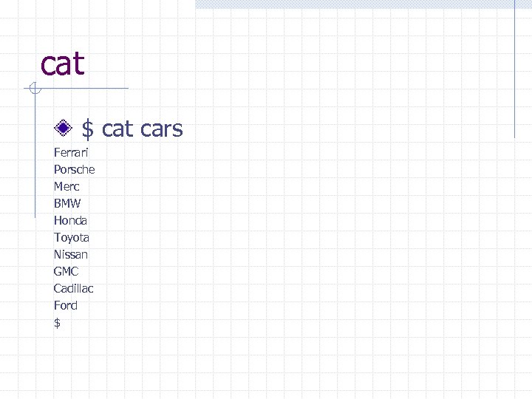
Task: Select the word "Ford"
Action: (x=66, y=305)
